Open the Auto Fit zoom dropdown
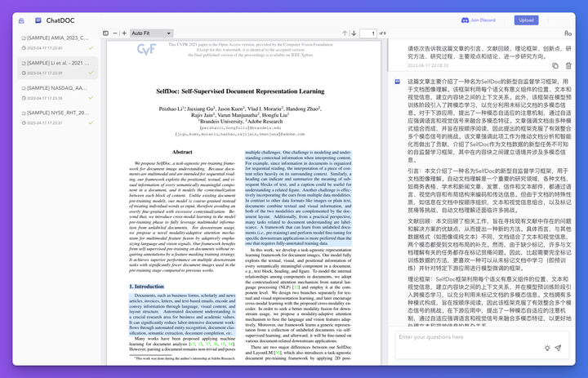Screen dimensions: 588x378 point(152,33)
